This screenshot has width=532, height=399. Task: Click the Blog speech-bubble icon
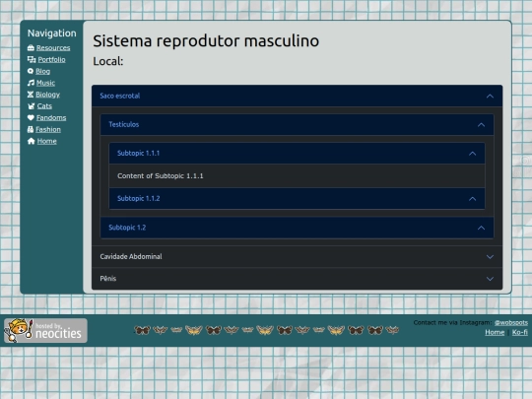point(31,71)
